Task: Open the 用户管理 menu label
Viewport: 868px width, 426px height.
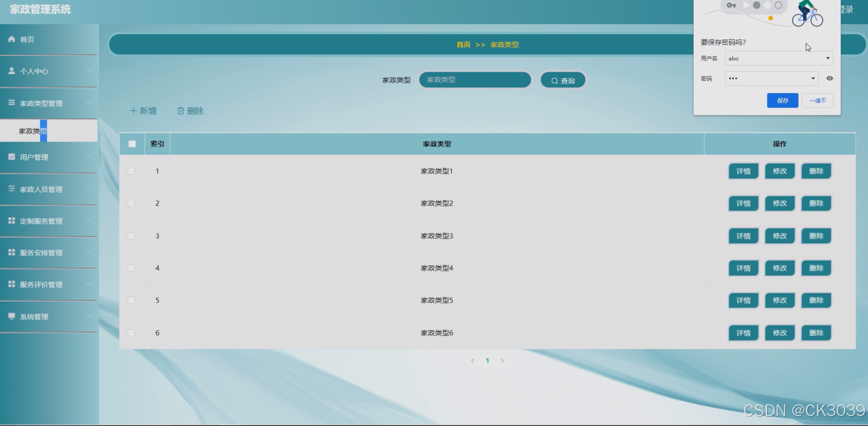Action: (x=34, y=157)
